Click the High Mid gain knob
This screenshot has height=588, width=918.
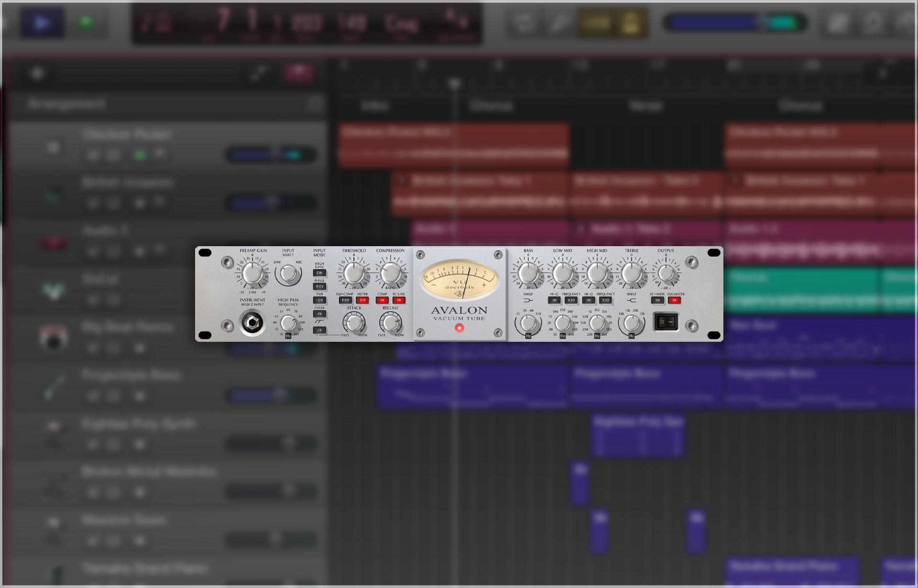tap(597, 273)
